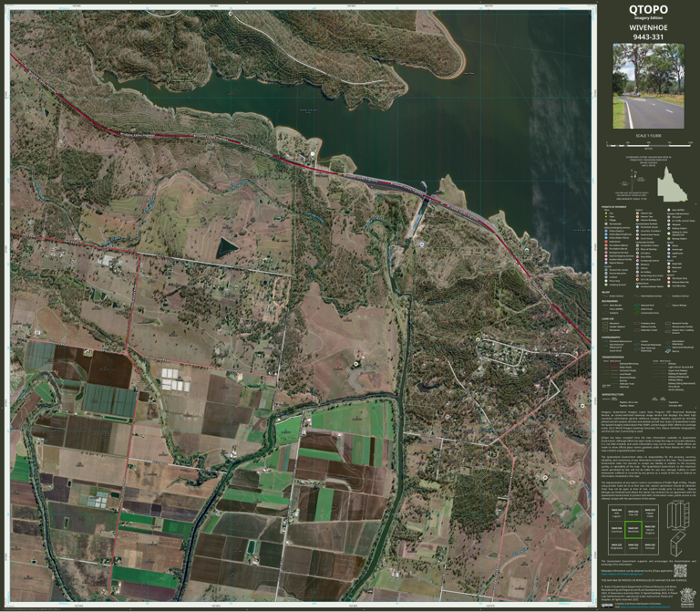The image size is (700, 612).
Task: Open the roadside trees cover photo
Action: click(648, 86)
